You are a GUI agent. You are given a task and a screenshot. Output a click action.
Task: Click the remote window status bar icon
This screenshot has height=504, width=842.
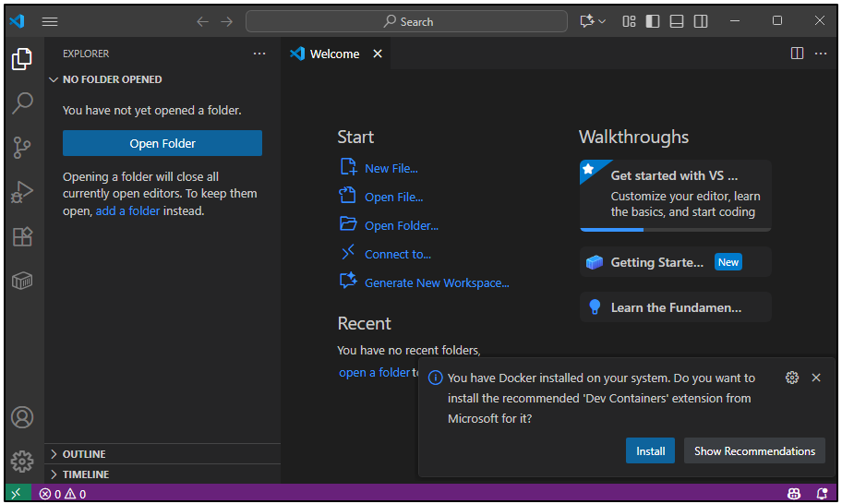(16, 494)
